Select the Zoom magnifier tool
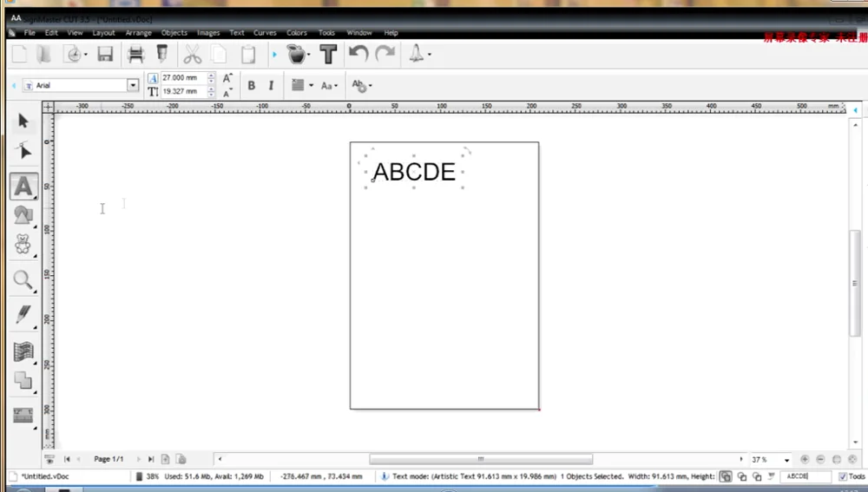868x492 pixels. (x=23, y=279)
